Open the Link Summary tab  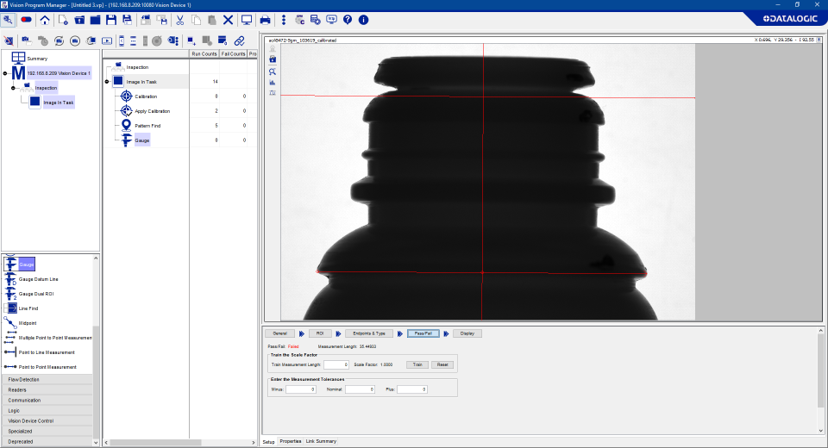321,441
